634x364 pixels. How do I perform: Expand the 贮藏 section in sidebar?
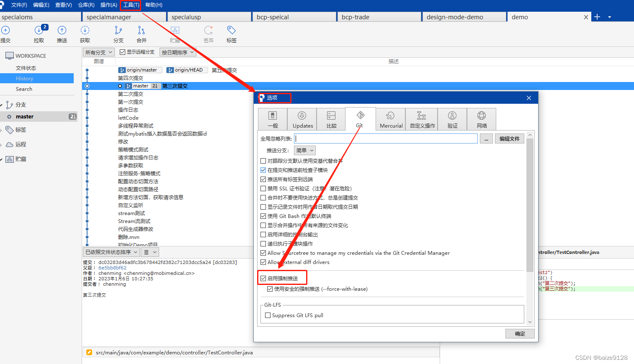coord(2,159)
